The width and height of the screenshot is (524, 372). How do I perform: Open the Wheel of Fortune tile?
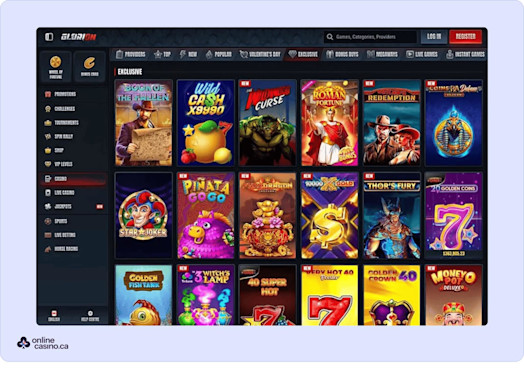55,67
